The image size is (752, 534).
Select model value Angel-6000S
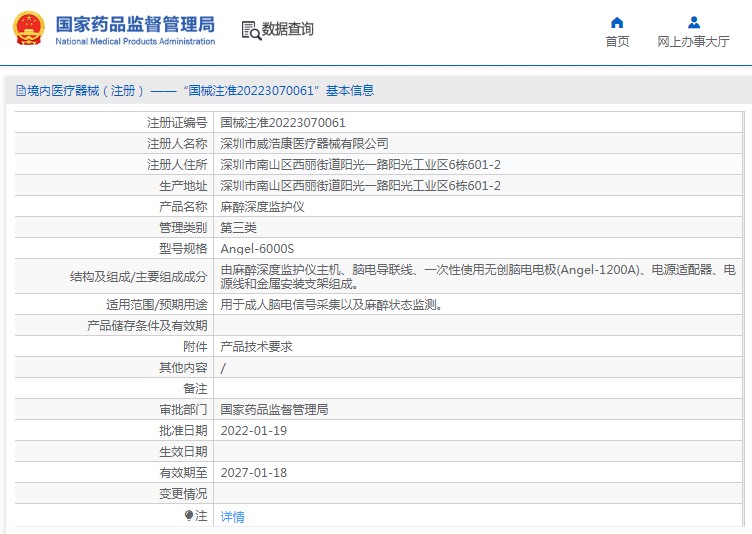[257, 249]
